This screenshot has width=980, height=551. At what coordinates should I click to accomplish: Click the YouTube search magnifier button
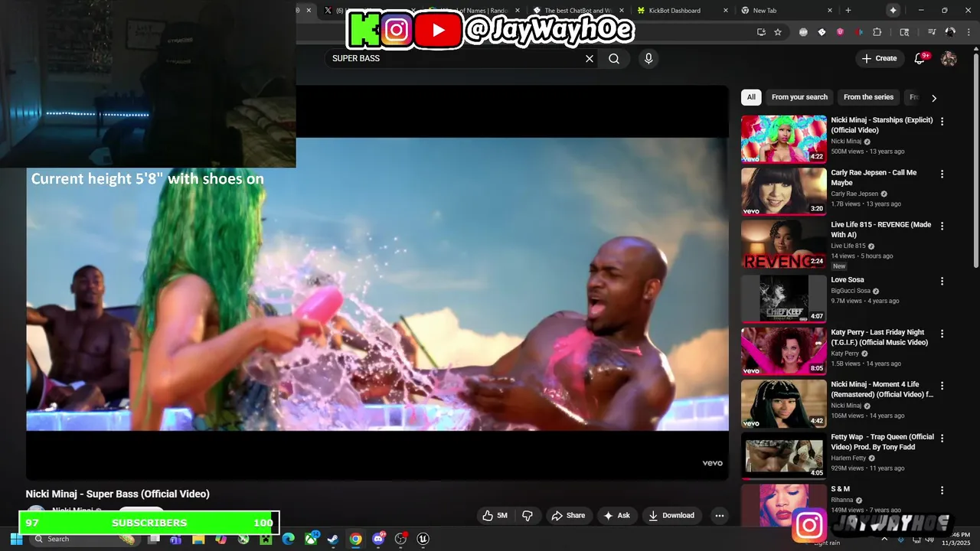click(x=614, y=58)
